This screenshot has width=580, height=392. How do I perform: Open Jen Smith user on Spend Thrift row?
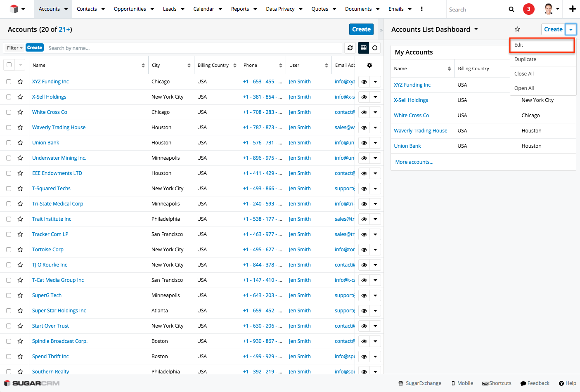point(300,357)
